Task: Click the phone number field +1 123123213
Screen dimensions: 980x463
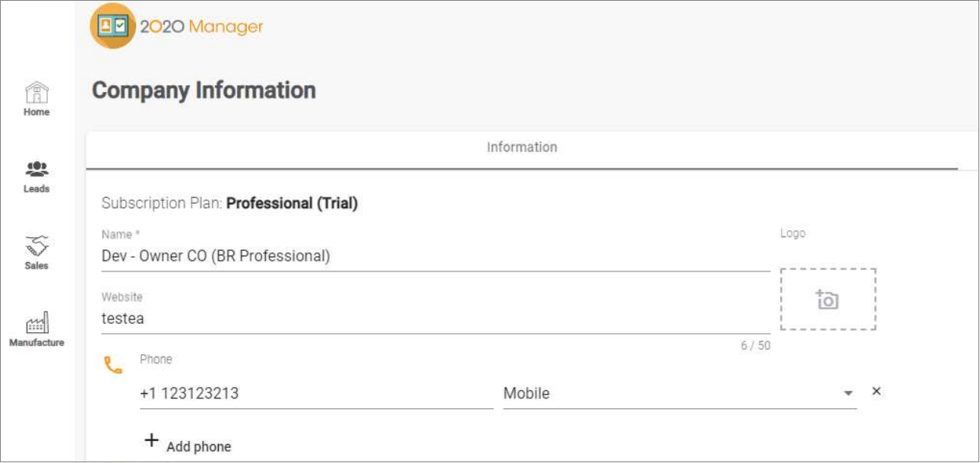Action: [x=316, y=394]
